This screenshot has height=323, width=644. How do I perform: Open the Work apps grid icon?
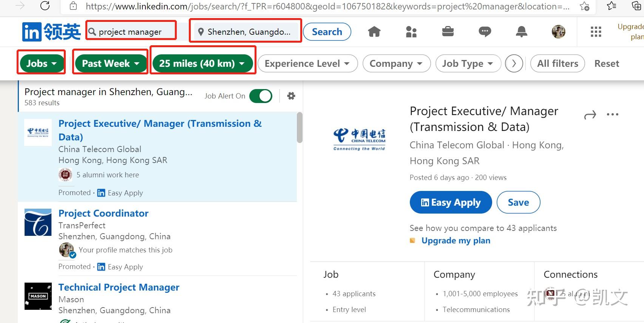596,32
